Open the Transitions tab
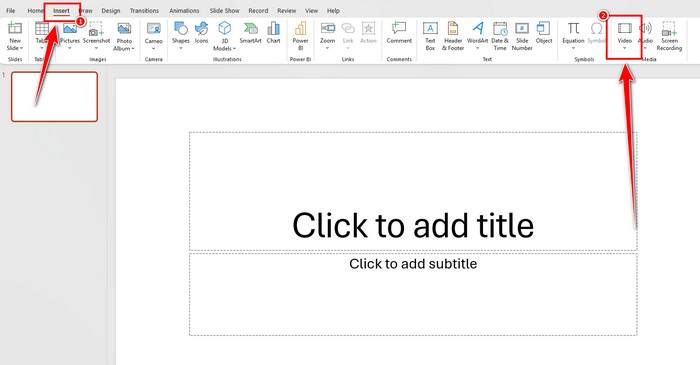700x365 pixels. [144, 10]
